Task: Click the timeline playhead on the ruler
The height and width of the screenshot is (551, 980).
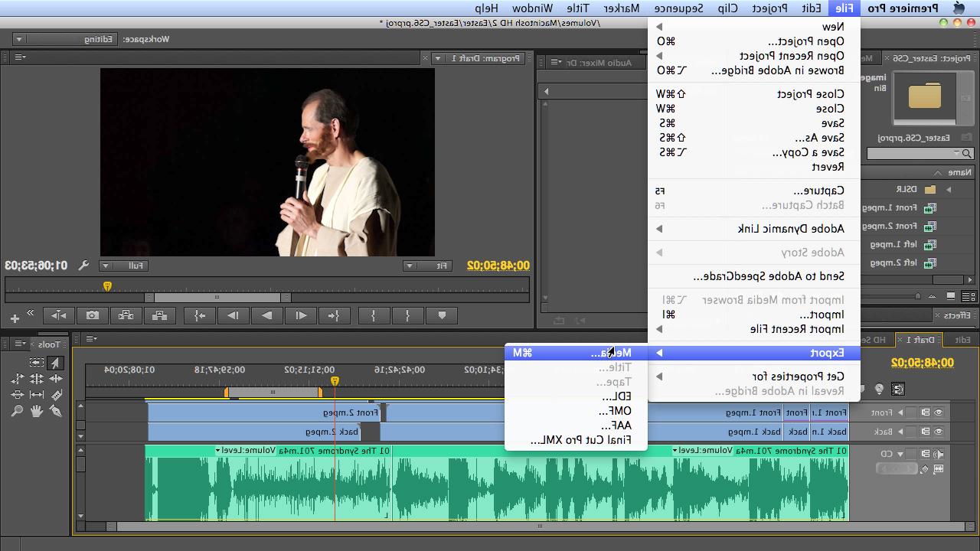Action: pos(335,380)
